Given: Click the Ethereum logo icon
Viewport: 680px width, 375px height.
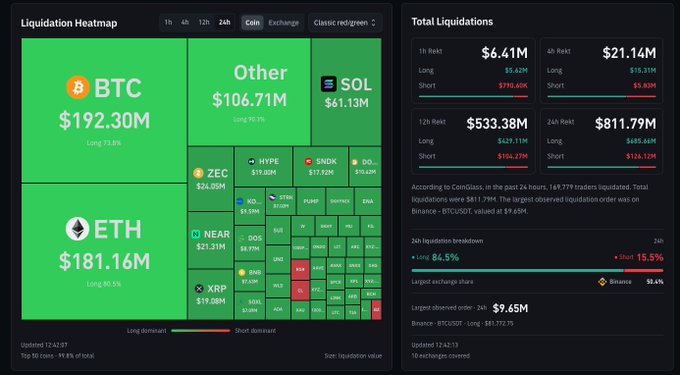Looking at the screenshot, I should 78,229.
